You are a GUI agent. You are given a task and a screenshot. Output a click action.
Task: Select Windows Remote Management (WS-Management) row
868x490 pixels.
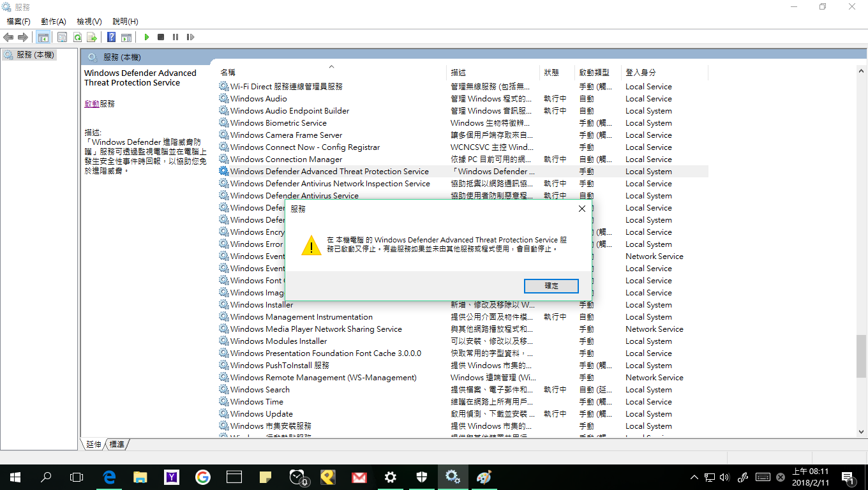pos(463,378)
